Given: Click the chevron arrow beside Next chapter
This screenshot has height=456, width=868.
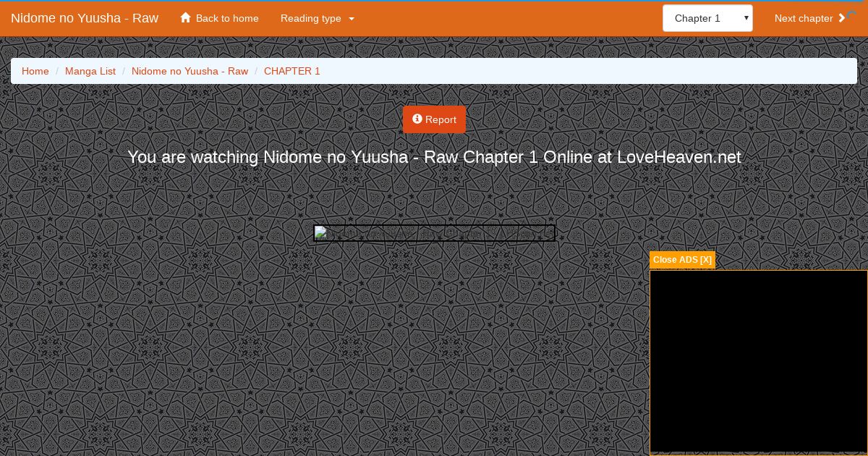Looking at the screenshot, I should coord(841,18).
